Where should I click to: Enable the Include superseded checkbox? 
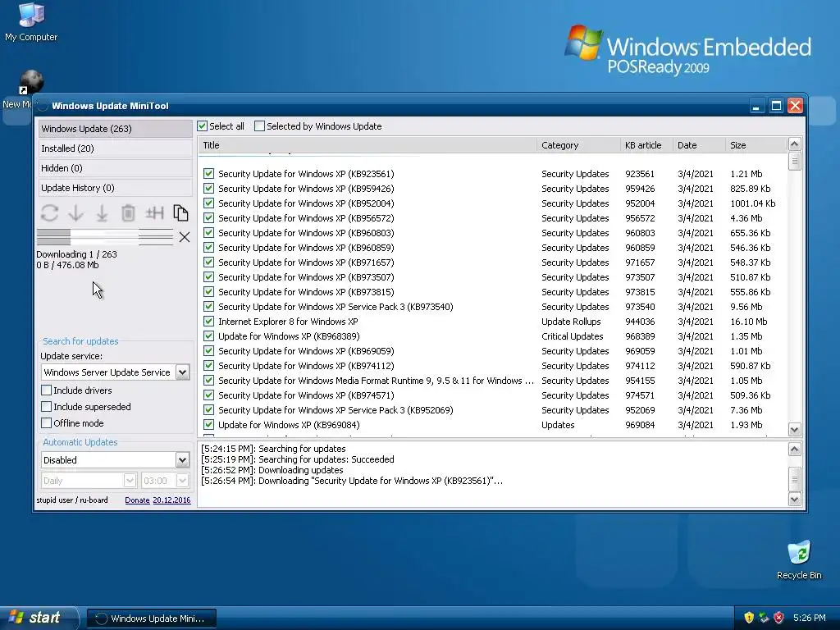point(47,407)
